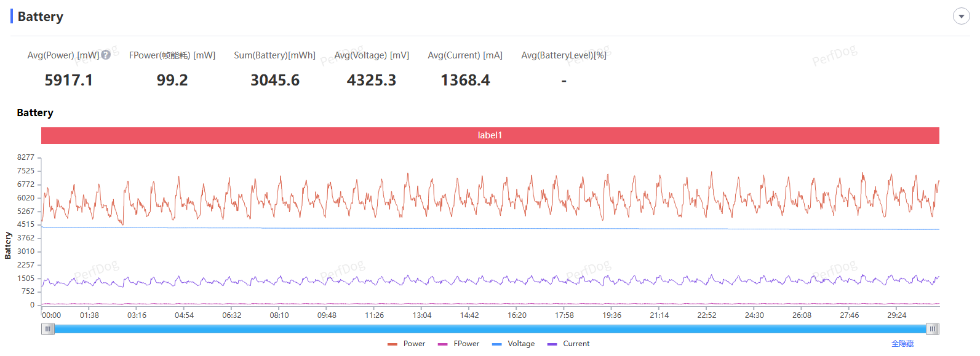
Task: Click the 14:42 time axis label
Action: (x=469, y=315)
